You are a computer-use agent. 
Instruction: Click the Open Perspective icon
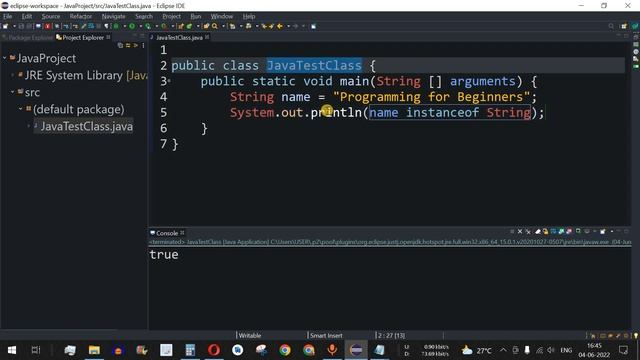click(x=624, y=26)
